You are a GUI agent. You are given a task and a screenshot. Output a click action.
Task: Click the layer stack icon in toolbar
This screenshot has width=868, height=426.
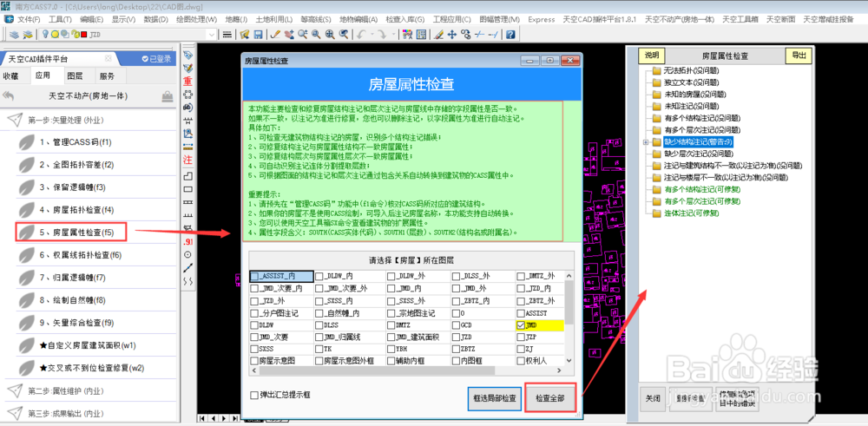tap(13, 35)
